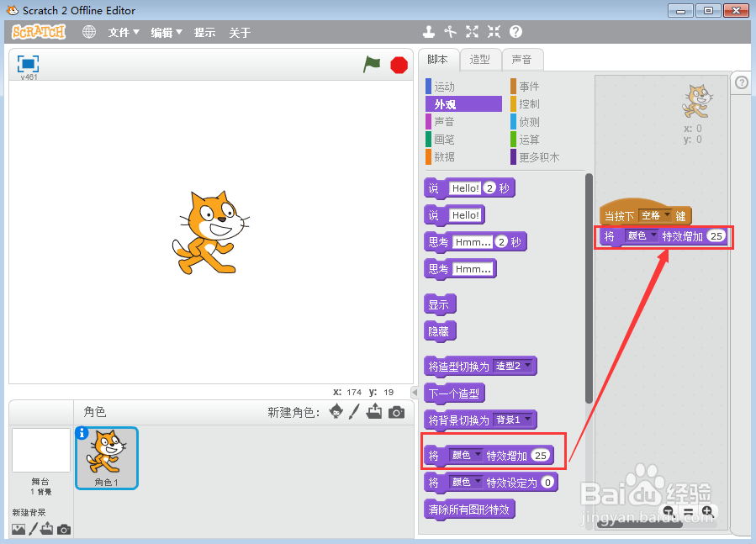Open 颜色 dropdown in 特效设定为 block
Screen dimensions: 756x544
tap(466, 482)
